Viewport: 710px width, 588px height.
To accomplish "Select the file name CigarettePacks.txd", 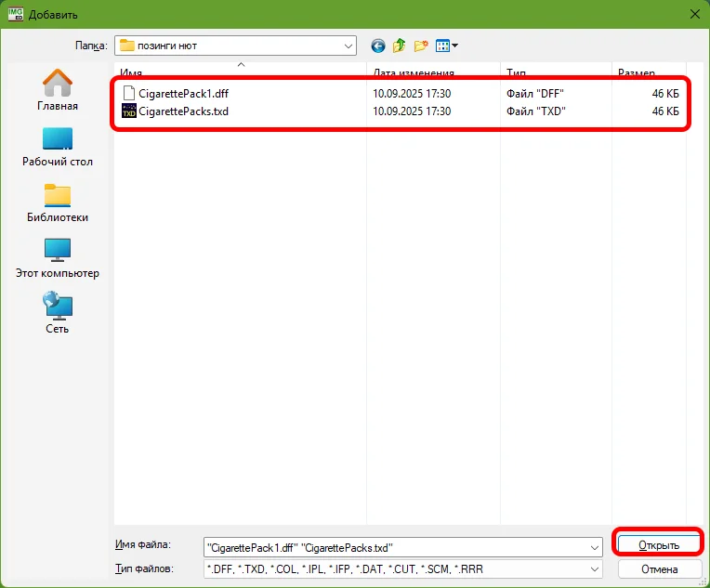I will pos(183,111).
